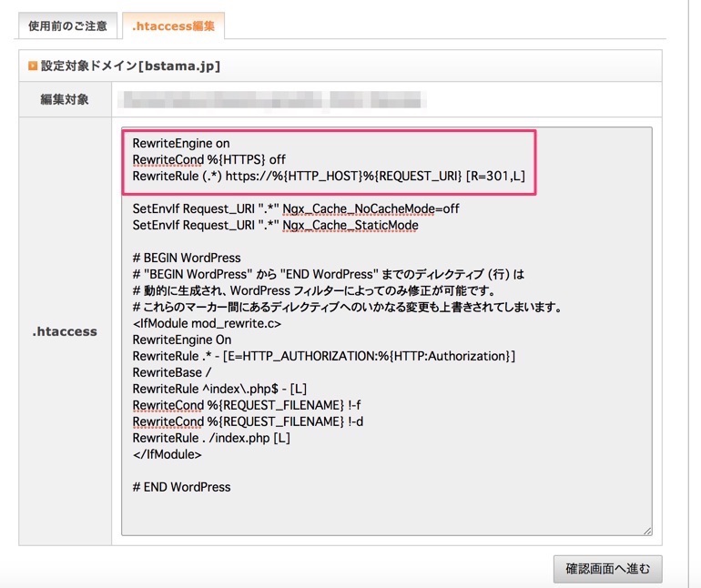701x588 pixels.
Task: Place cursor on '# BEGIN WordPress' comment line
Action: tap(186, 258)
